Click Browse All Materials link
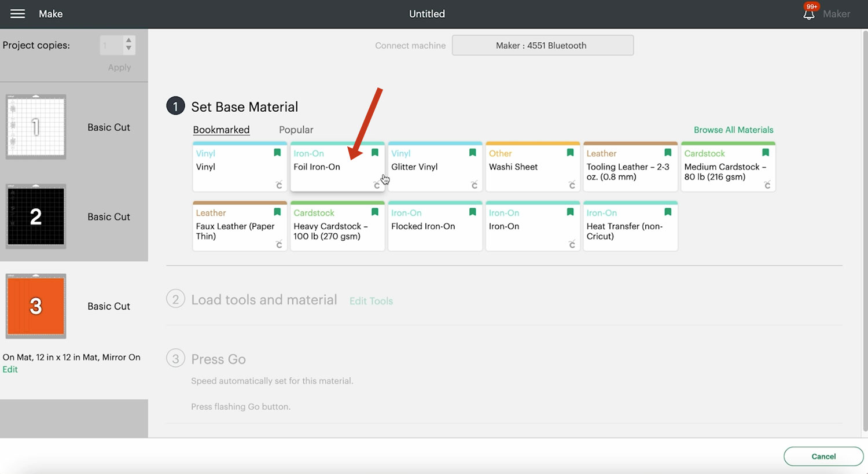The height and width of the screenshot is (474, 868). coord(733,130)
